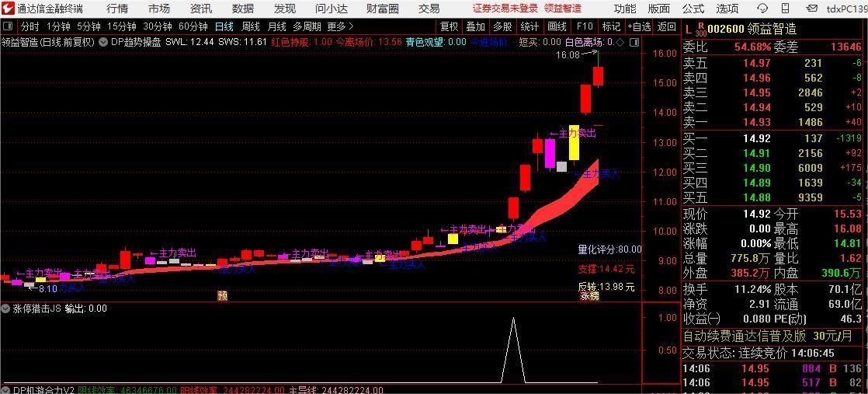Click 反转:13.98元 text on chart
The width and height of the screenshot is (868, 394).
tap(606, 287)
